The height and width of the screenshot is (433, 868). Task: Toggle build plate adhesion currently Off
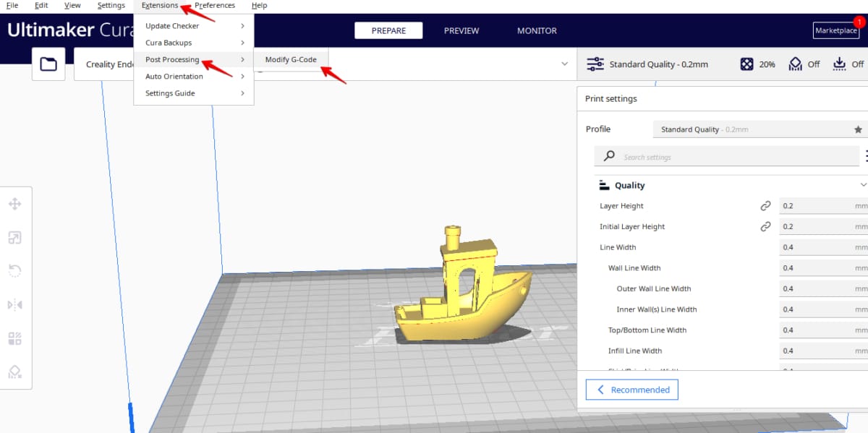[x=846, y=64]
